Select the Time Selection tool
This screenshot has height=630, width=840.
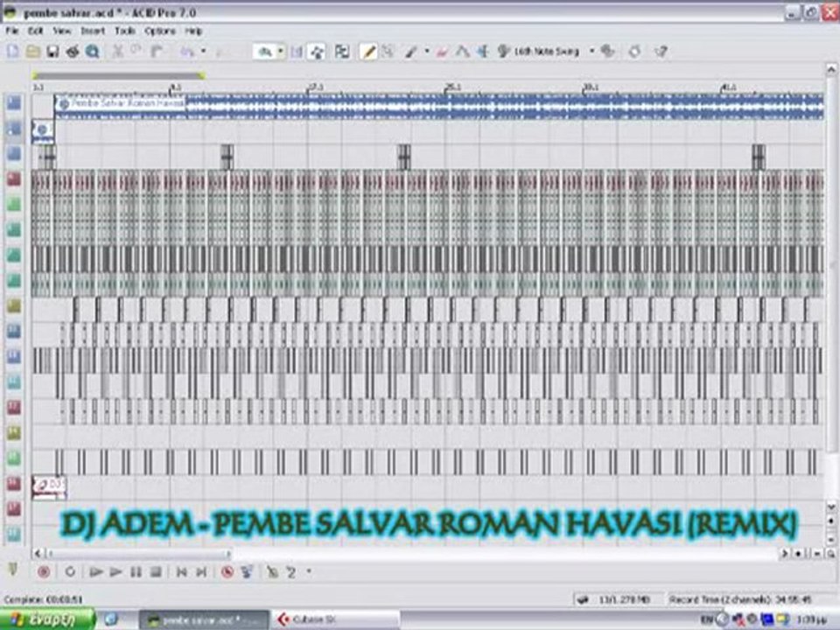pyautogui.click(x=483, y=52)
